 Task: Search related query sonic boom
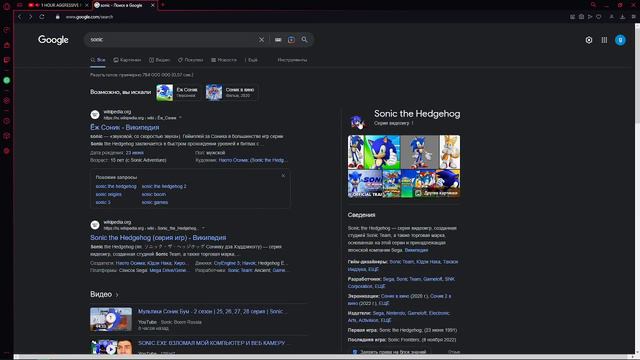pos(153,194)
